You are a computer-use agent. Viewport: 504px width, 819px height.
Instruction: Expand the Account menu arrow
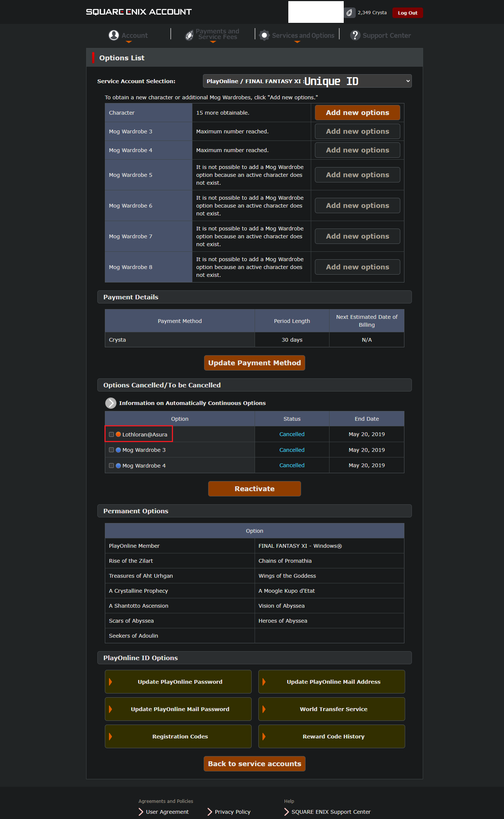129,42
